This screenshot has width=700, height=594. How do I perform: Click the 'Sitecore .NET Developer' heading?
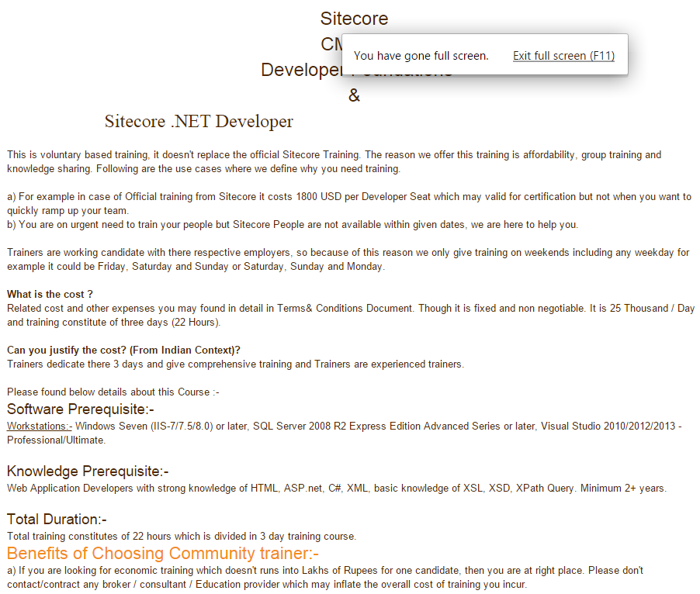click(199, 121)
